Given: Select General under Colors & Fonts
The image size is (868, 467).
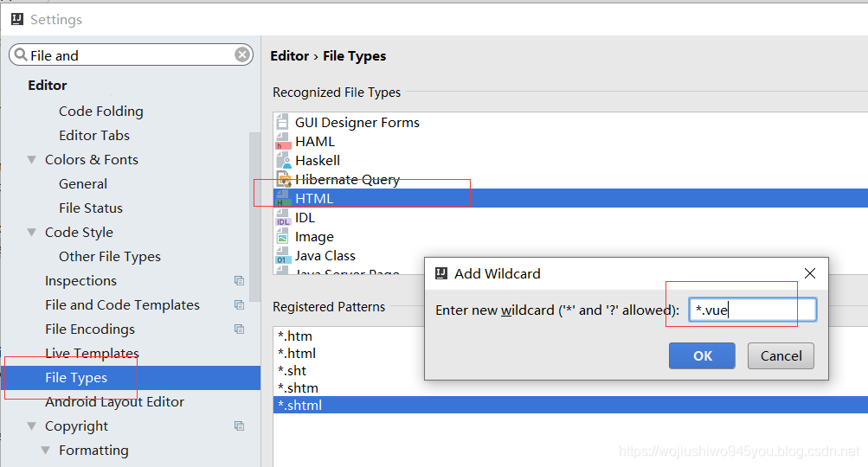Looking at the screenshot, I should pos(83,183).
